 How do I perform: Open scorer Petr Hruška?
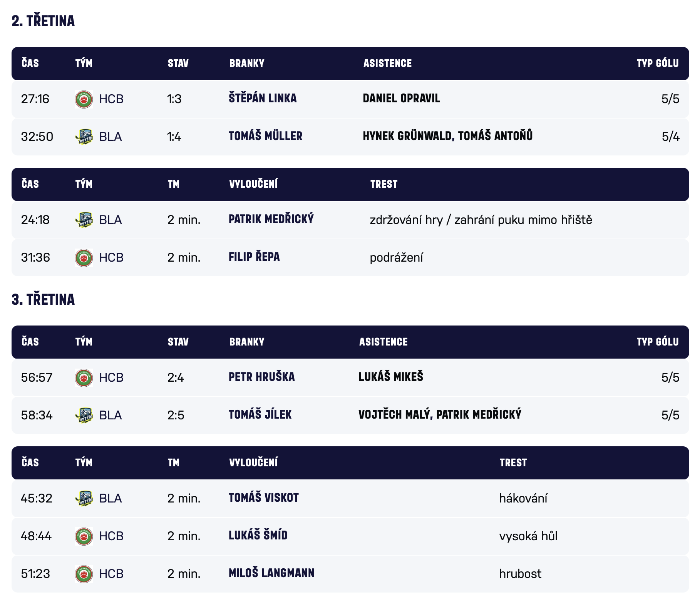click(x=261, y=377)
